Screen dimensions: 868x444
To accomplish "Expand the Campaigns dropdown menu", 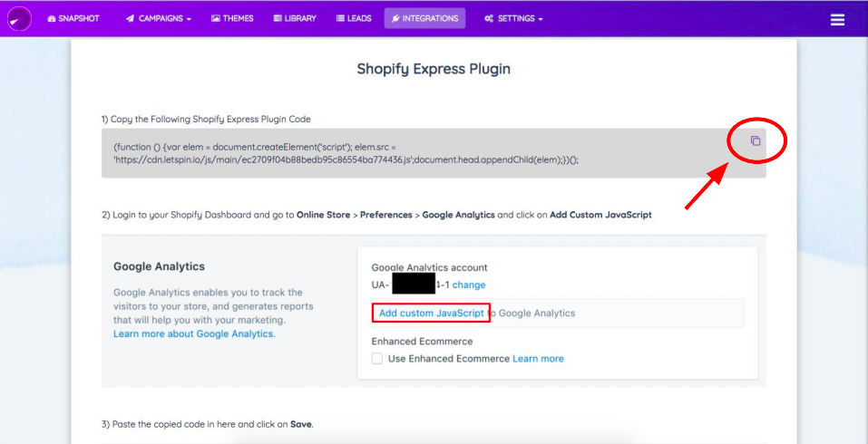I will (159, 18).
